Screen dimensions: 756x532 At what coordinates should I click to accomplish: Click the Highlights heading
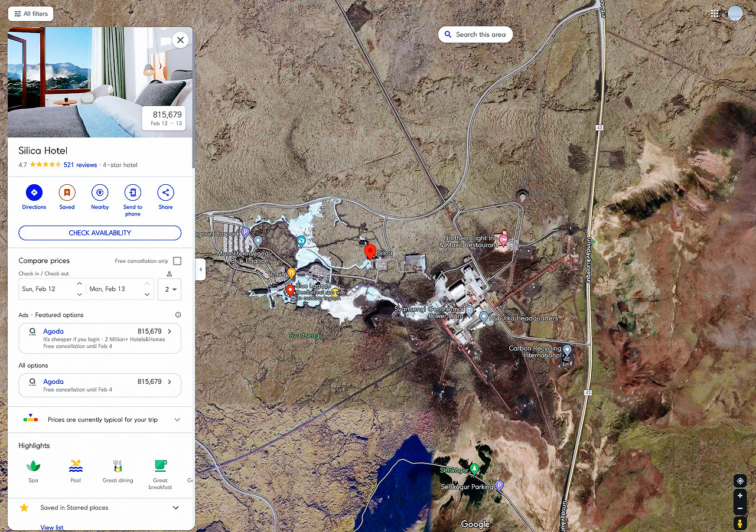(34, 446)
